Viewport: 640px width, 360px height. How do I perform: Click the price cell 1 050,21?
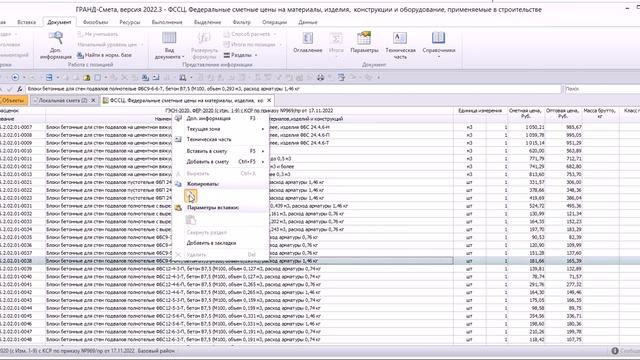pos(527,127)
